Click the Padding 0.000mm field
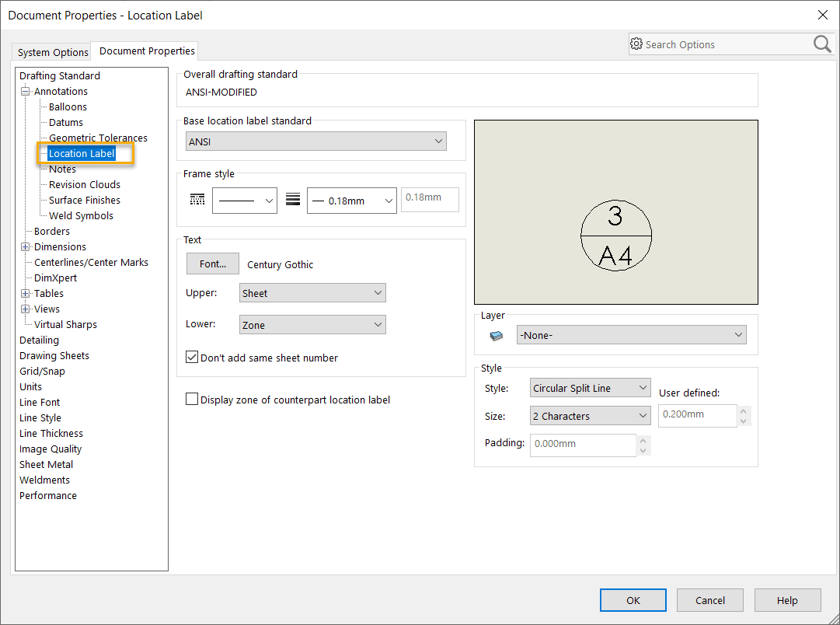840x625 pixels. pyautogui.click(x=583, y=445)
